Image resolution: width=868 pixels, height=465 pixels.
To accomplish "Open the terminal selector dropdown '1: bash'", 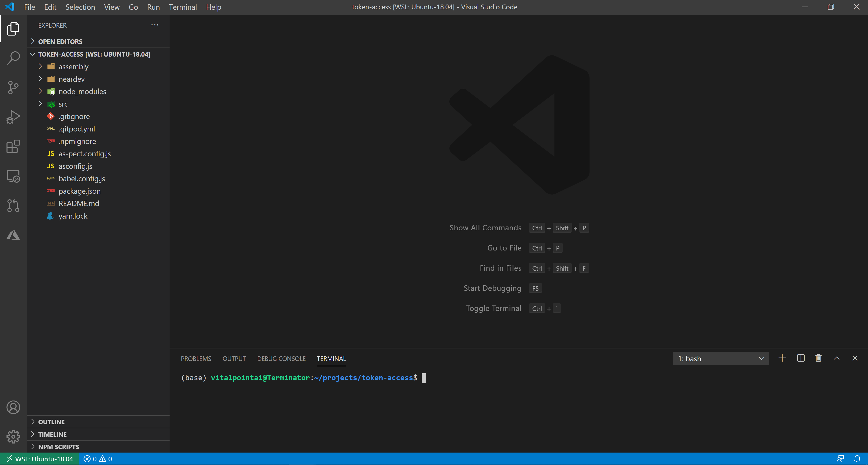I will pyautogui.click(x=721, y=359).
